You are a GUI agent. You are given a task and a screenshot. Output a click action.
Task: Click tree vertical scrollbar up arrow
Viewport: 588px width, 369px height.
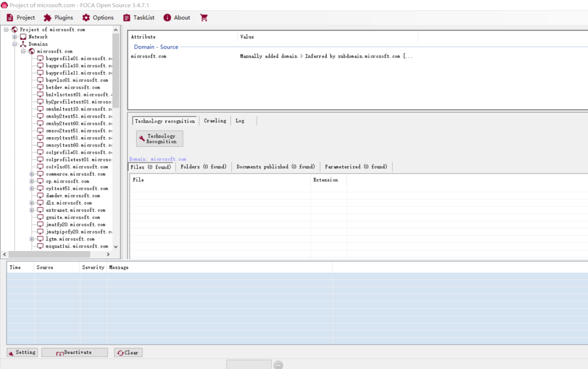coord(115,29)
